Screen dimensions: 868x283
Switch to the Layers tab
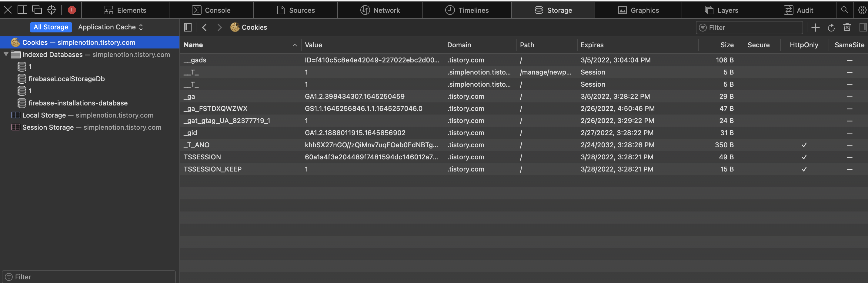[721, 10]
